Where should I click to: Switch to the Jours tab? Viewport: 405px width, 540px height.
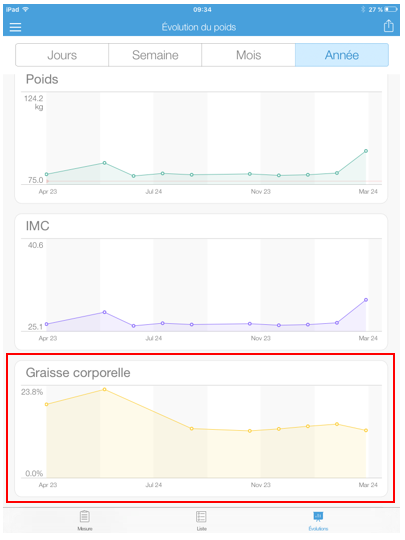[x=62, y=55]
